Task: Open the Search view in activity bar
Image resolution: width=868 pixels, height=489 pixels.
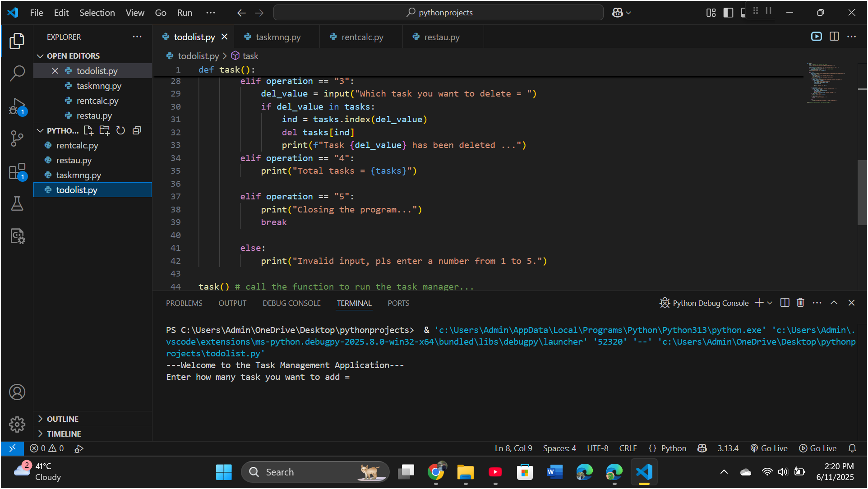Action: pos(17,73)
